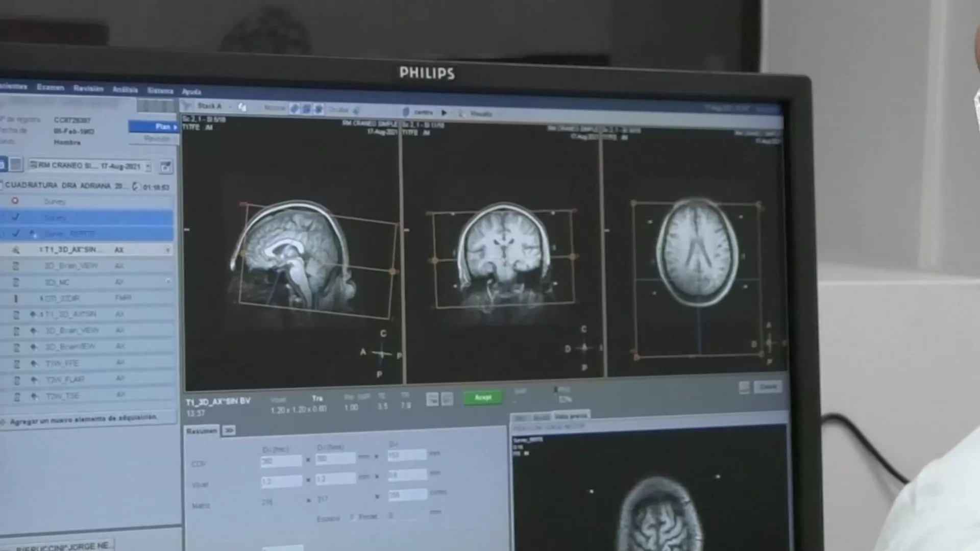Expand the 3D_MC row arrow

[168, 282]
